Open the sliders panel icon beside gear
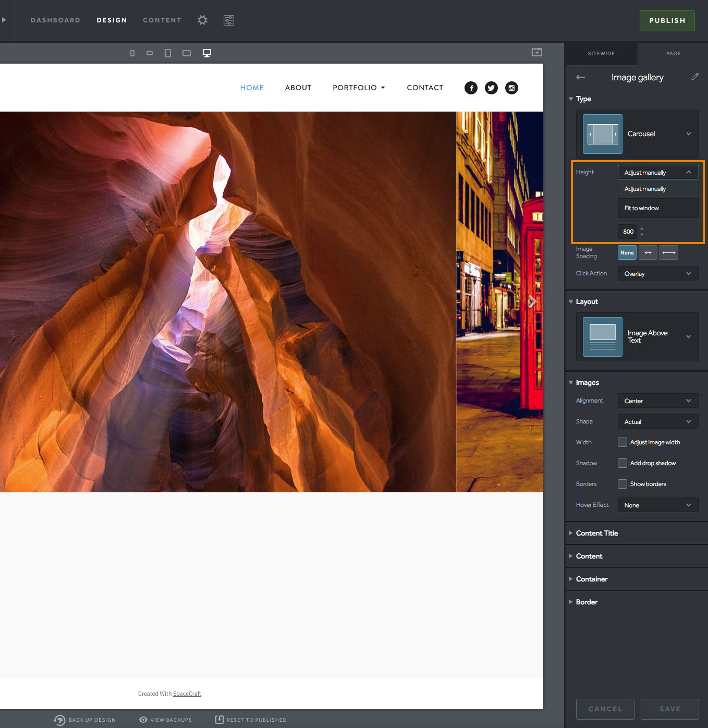 [229, 20]
